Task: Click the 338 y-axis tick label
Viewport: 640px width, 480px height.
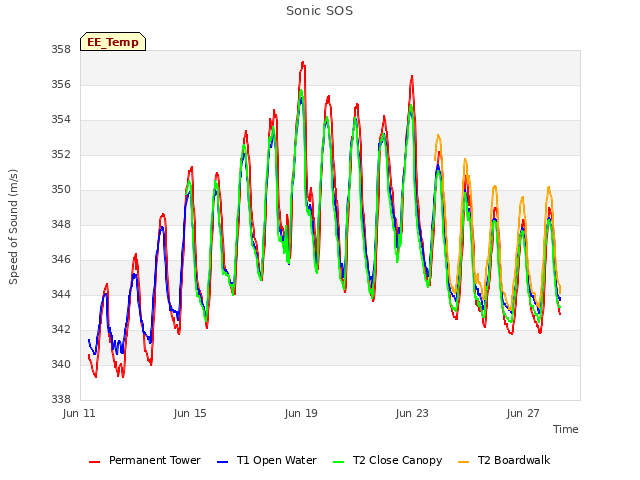Action: pos(61,399)
